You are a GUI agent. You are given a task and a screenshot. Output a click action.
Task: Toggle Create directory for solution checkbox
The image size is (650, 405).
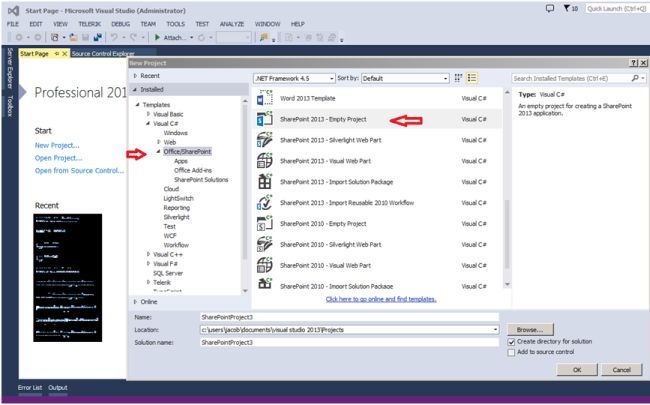click(x=511, y=342)
